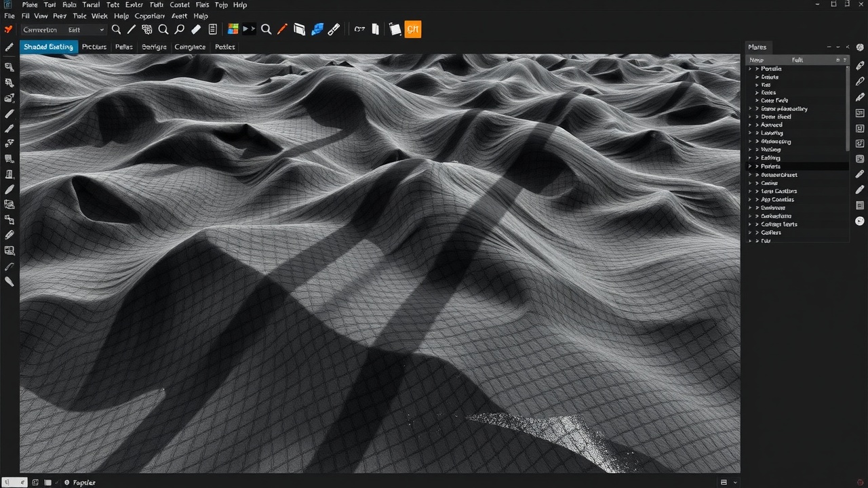This screenshot has width=868, height=488.
Task: Switch to the Pefies tab
Action: (x=124, y=47)
